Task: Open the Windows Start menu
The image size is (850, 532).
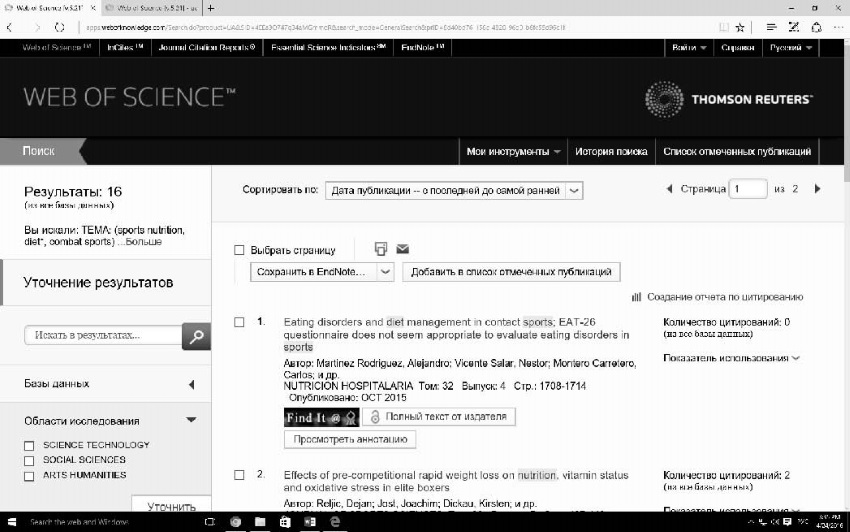Action: coord(12,522)
